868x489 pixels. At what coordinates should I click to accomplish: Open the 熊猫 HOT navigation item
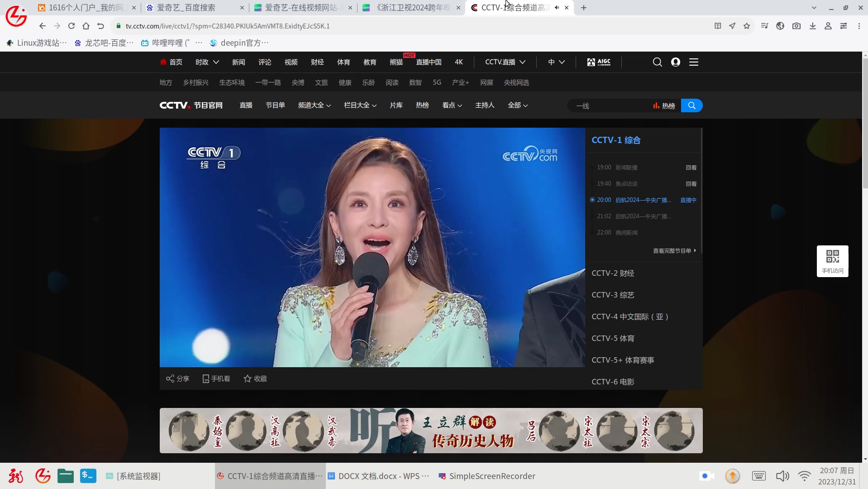click(396, 62)
